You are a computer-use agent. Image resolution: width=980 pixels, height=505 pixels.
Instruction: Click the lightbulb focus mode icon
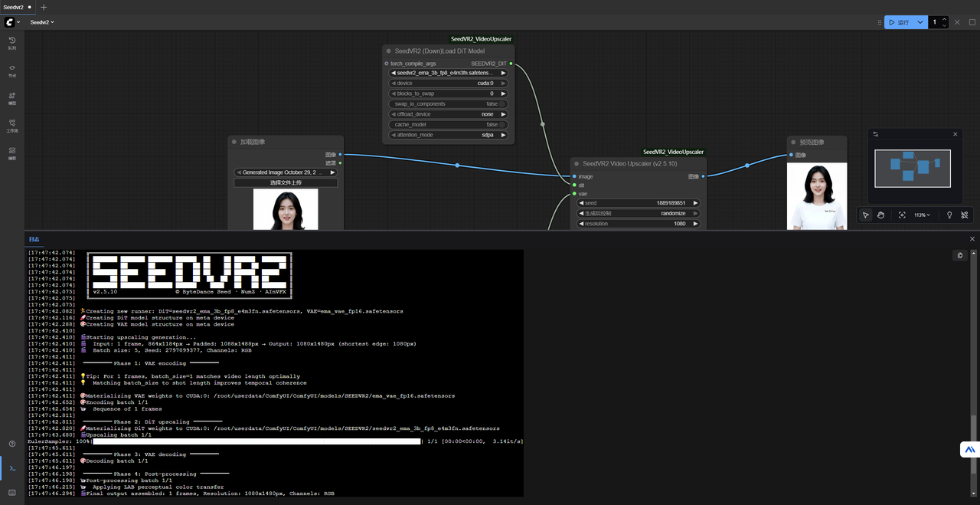(949, 215)
